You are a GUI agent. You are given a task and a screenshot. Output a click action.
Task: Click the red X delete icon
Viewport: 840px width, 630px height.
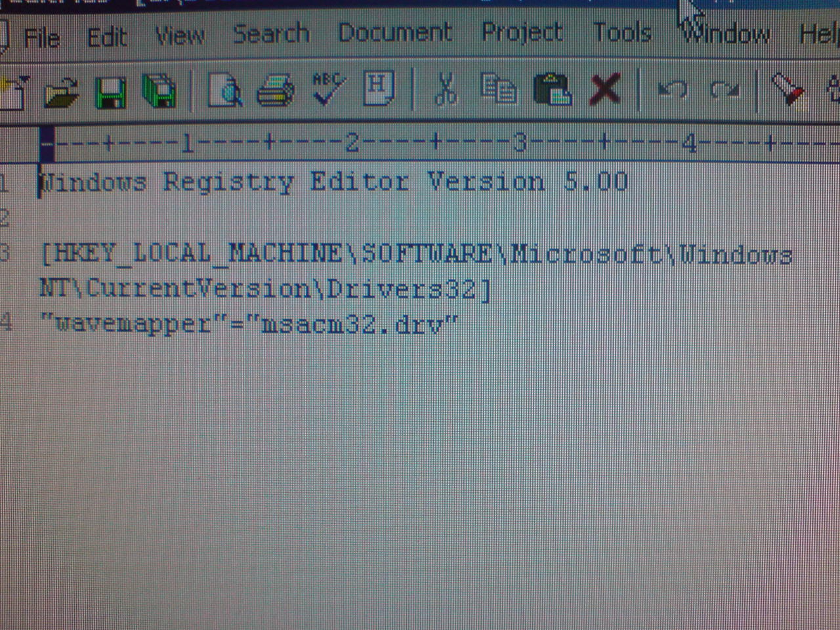(604, 89)
